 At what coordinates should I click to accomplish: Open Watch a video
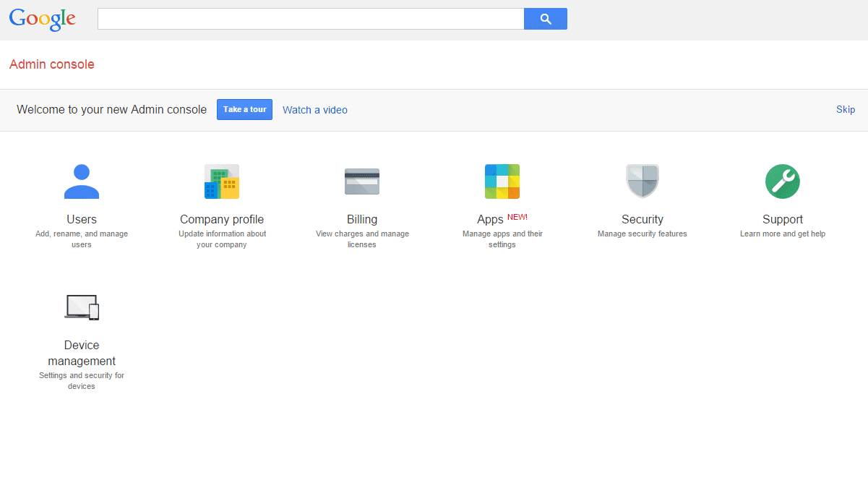coord(314,109)
